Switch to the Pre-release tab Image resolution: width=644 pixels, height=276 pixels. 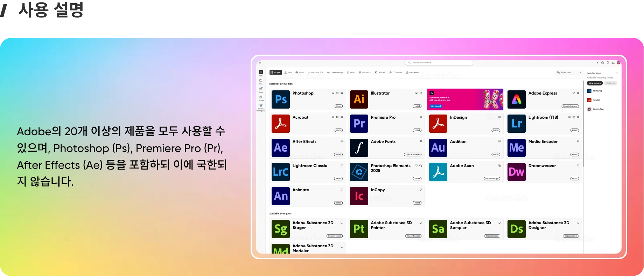pos(412,73)
